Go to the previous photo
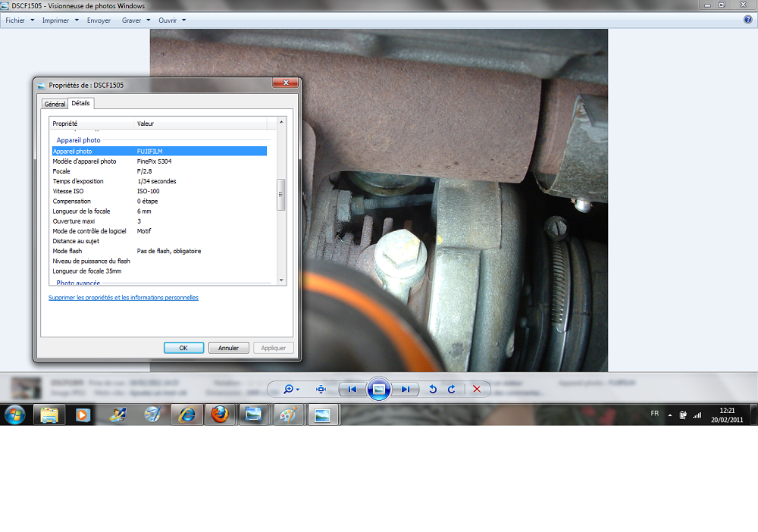Screen dimensions: 758x532 click(352, 390)
